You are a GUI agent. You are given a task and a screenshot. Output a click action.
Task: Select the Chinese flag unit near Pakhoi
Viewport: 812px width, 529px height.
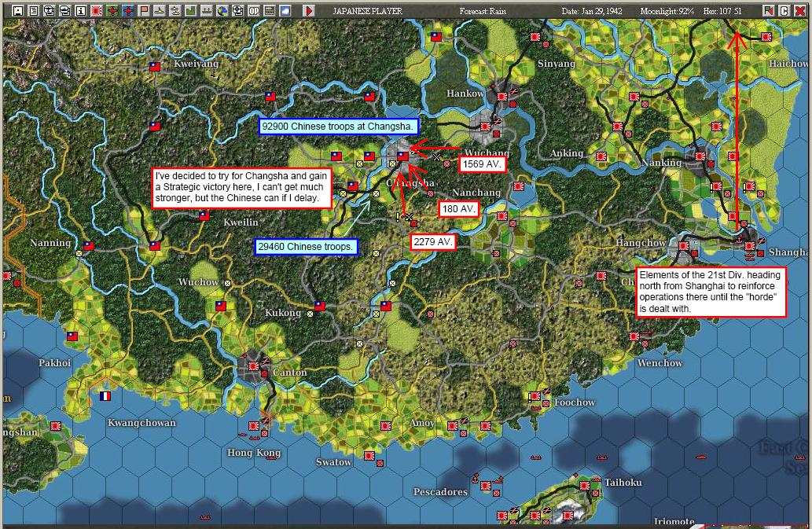click(x=72, y=336)
